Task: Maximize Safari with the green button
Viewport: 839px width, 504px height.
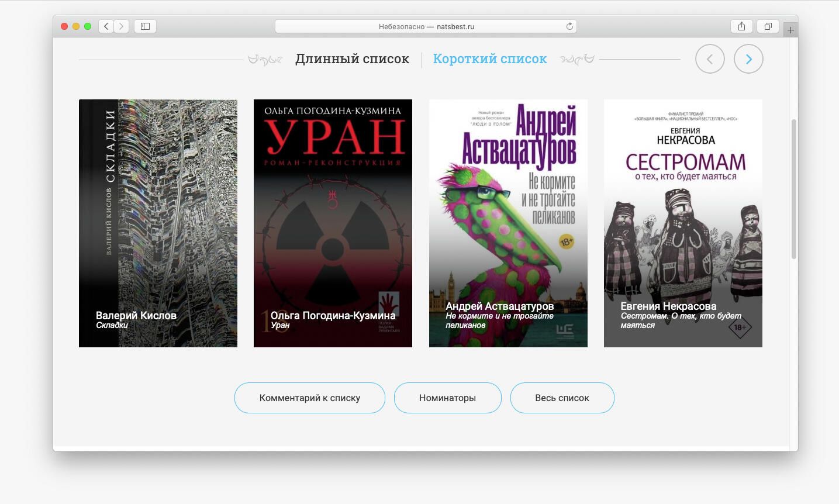Action: [88, 26]
